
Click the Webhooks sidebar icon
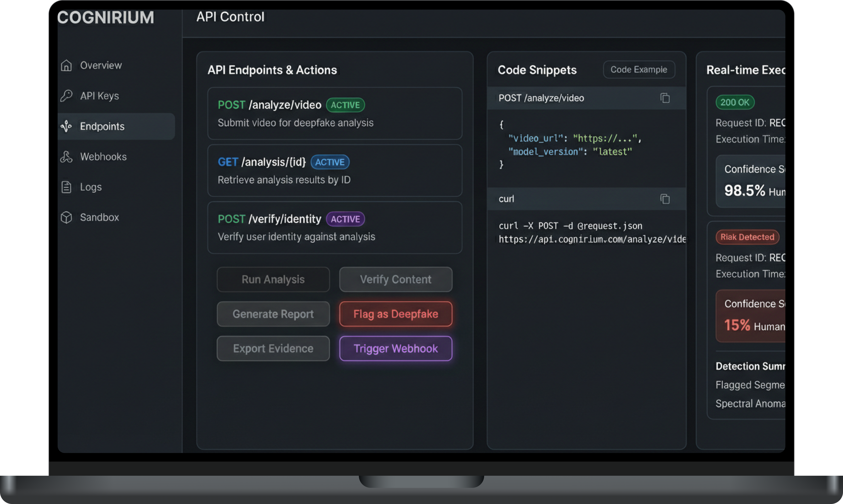pos(66,157)
